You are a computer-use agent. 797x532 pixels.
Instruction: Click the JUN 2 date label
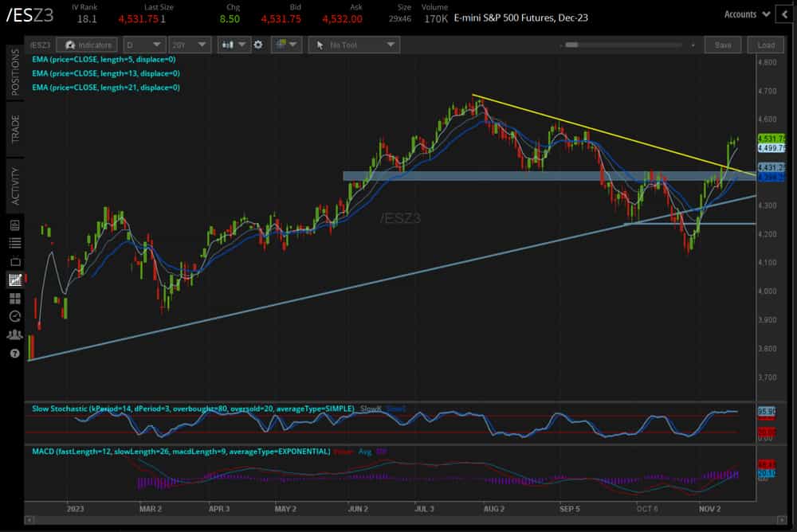[358, 509]
